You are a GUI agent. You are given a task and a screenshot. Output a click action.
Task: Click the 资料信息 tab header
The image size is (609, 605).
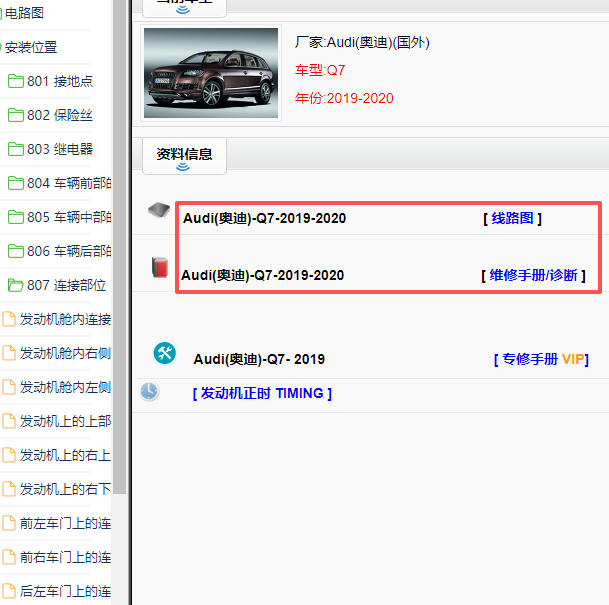(184, 156)
